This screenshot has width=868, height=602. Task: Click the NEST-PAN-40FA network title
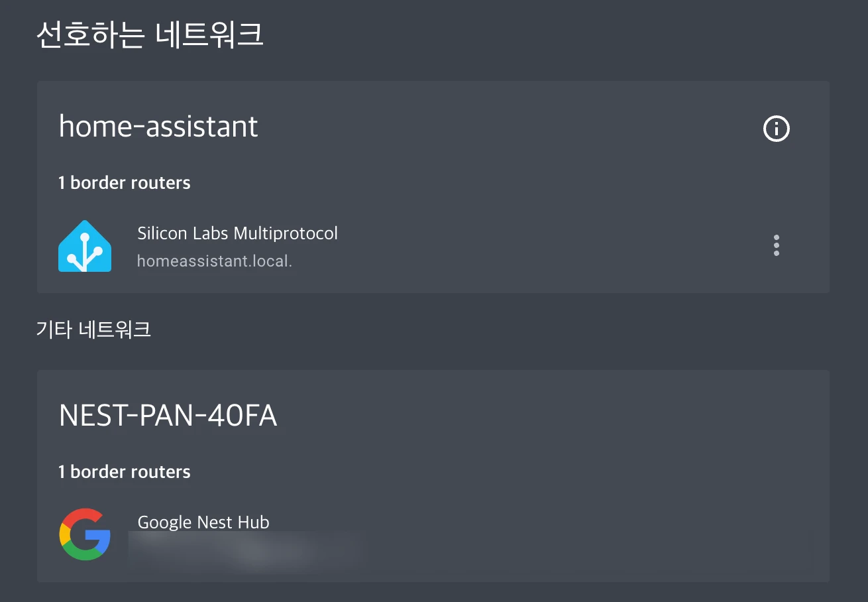(168, 416)
